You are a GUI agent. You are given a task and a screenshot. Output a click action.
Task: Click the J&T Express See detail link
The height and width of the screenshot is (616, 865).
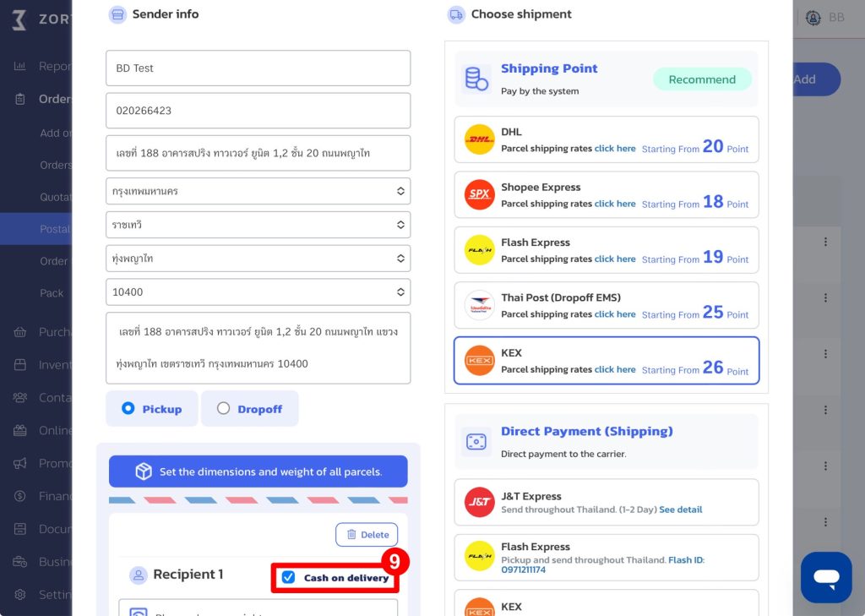coord(681,510)
